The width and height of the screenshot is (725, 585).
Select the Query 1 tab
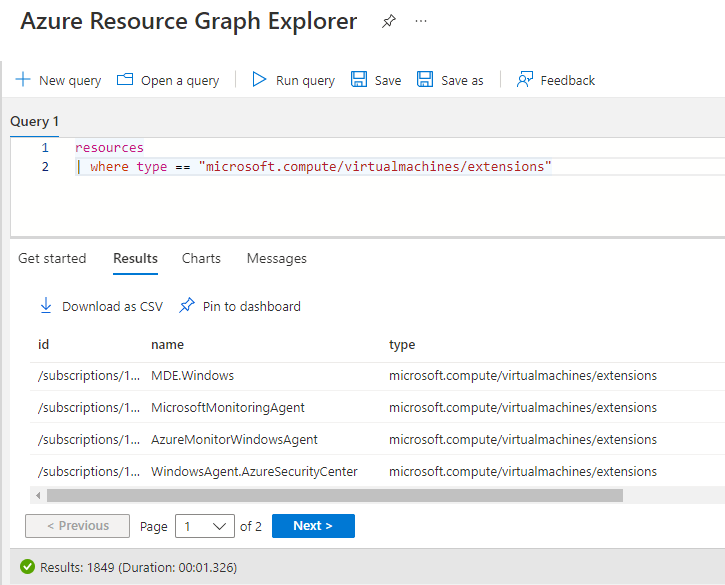tap(34, 122)
